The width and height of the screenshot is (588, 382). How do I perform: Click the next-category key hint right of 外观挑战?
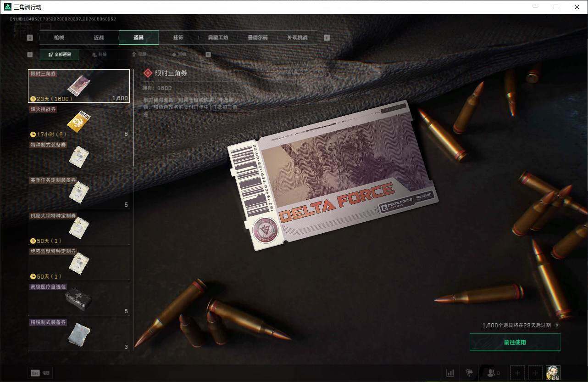tap(327, 38)
